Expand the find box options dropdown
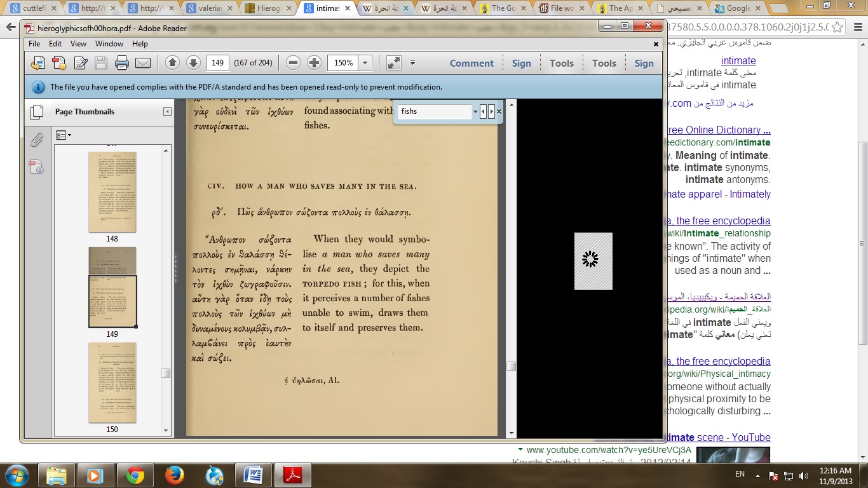This screenshot has height=488, width=868. coord(475,111)
